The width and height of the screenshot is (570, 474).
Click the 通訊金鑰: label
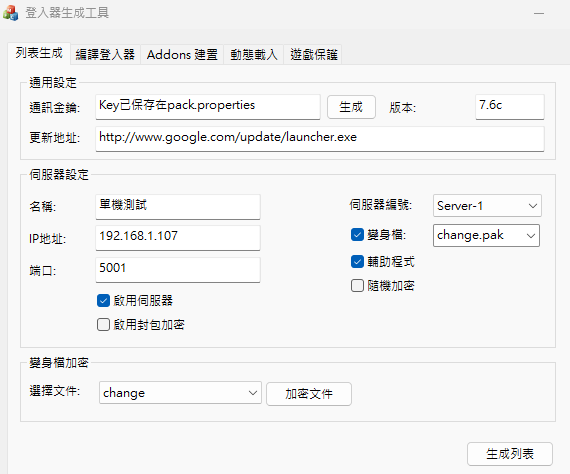click(55, 108)
